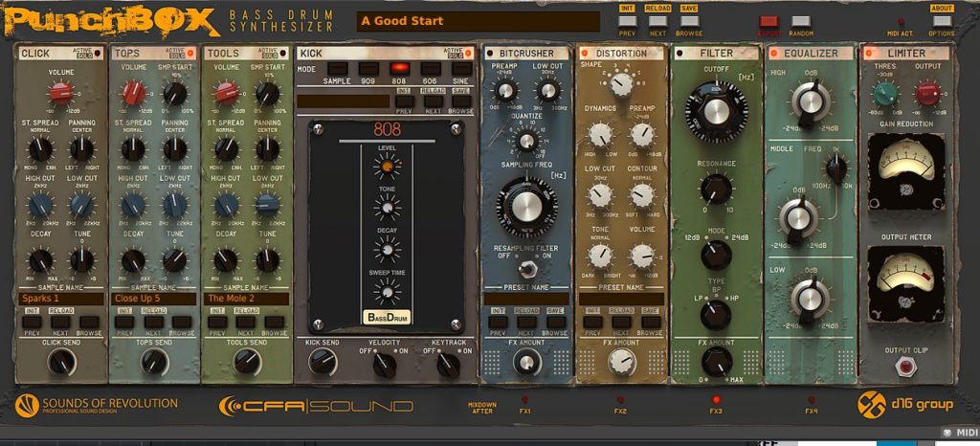Enable the Distortion module power LED
Screen dimensions: 980x446
coord(585,54)
